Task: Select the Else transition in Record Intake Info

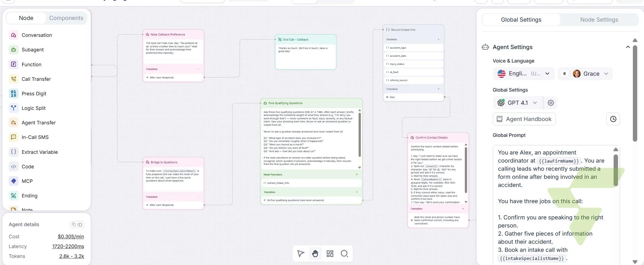Action: [x=413, y=97]
